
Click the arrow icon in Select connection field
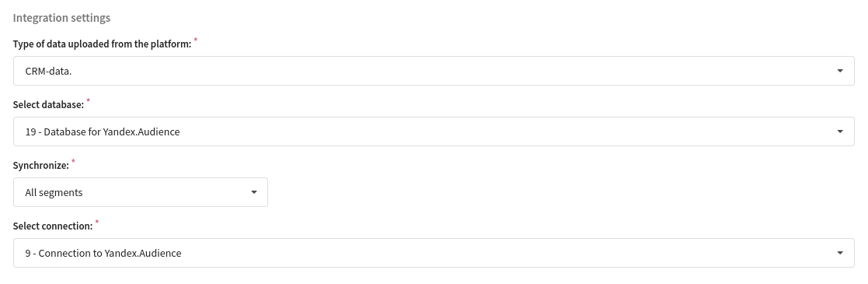[840, 254]
